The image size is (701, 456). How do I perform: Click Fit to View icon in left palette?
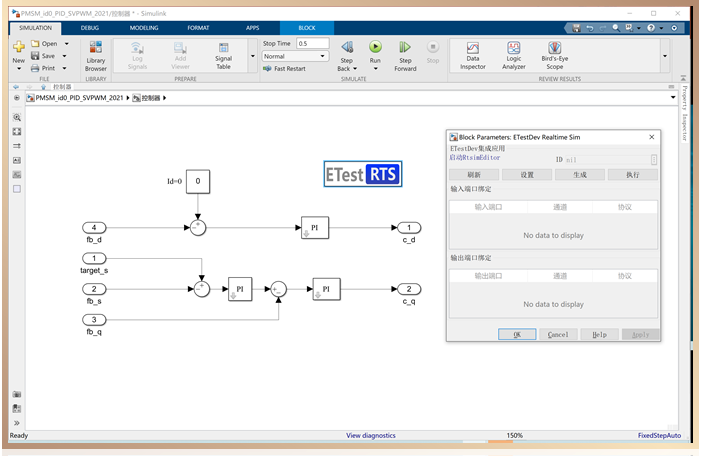(17, 131)
